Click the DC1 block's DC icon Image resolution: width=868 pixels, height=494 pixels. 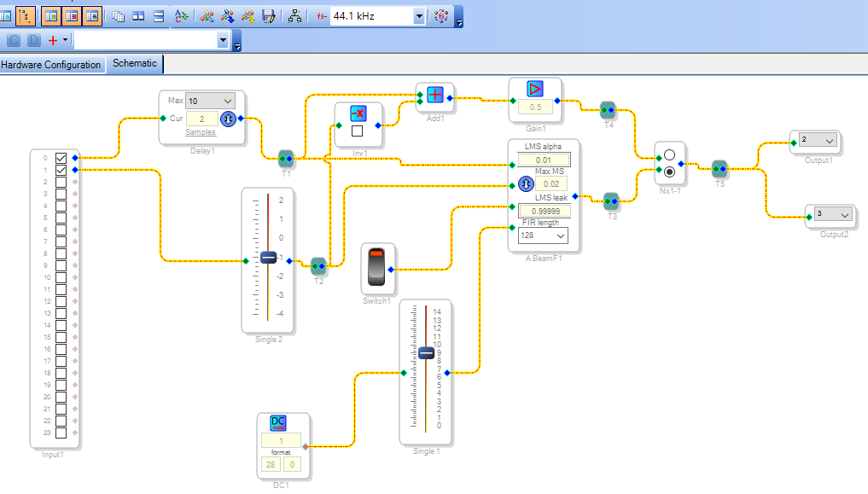278,423
